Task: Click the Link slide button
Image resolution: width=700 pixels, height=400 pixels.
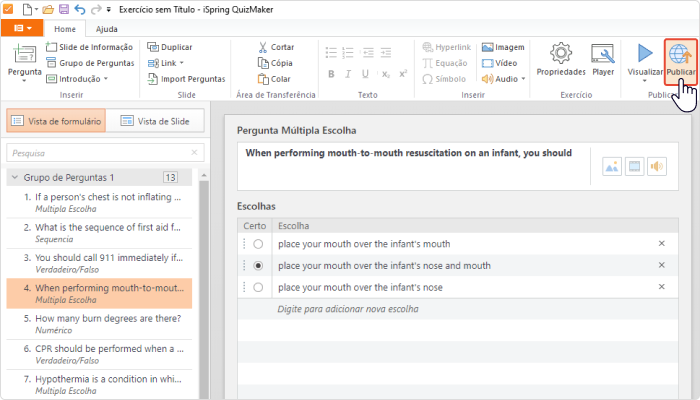Action: (x=162, y=63)
